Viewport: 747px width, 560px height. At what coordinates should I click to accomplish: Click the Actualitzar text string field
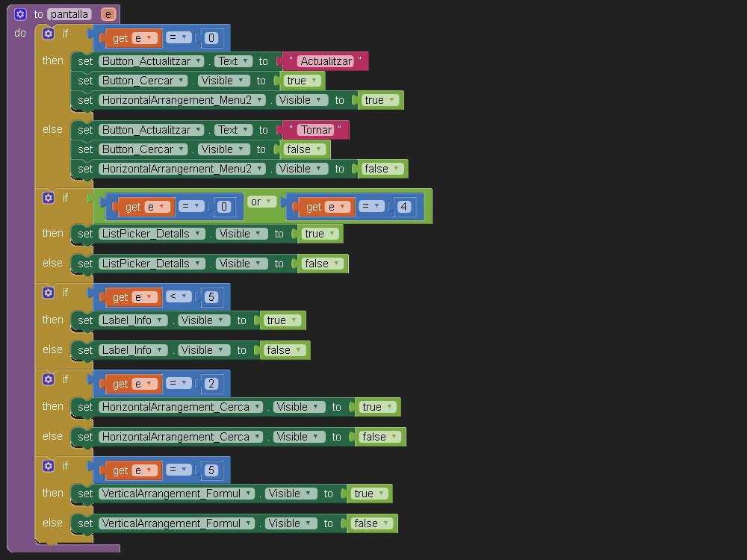pos(326,61)
